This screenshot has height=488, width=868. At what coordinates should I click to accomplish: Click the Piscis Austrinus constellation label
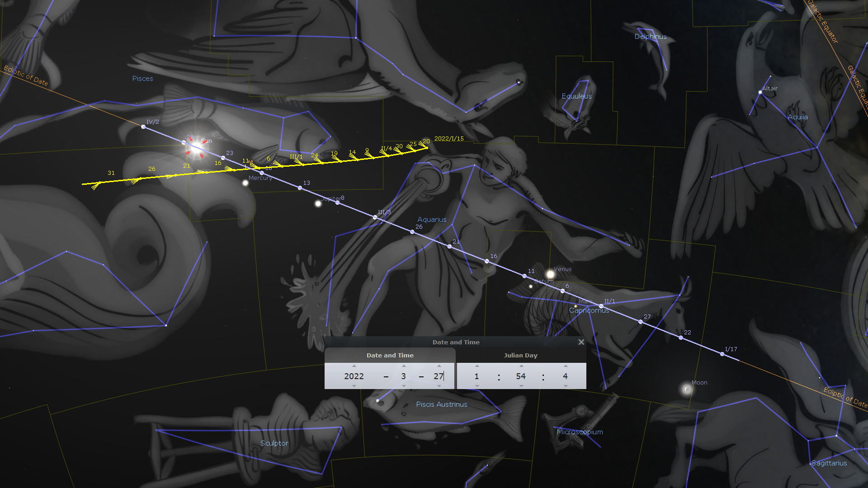click(442, 404)
